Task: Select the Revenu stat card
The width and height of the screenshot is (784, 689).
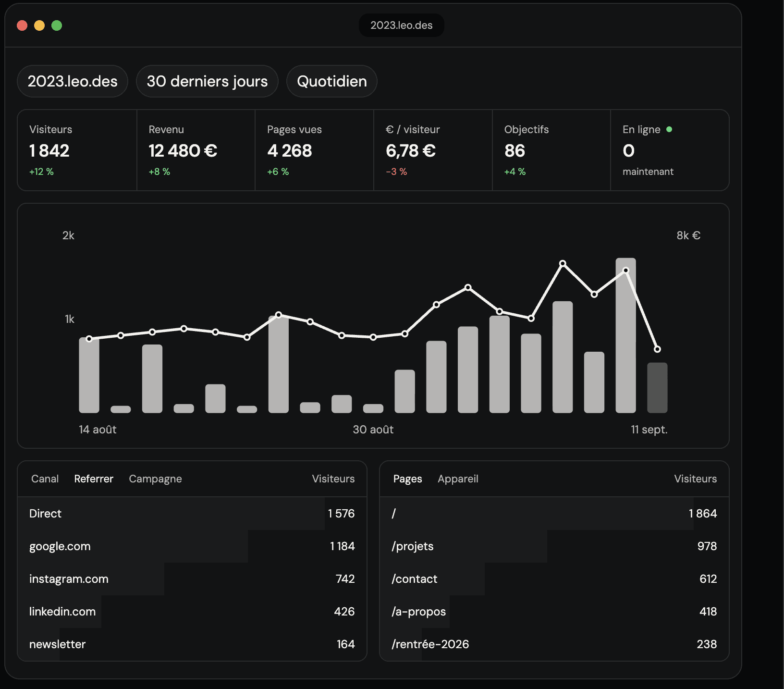Action: coord(196,150)
